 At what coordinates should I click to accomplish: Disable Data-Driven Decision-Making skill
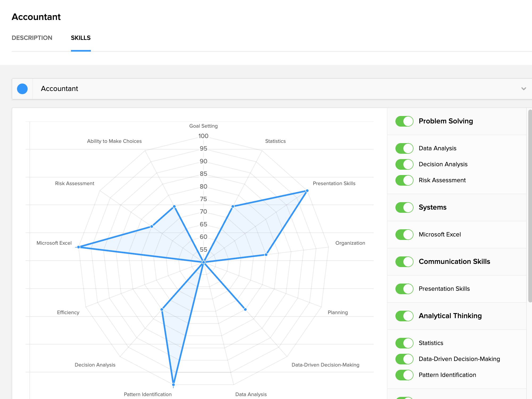coord(404,359)
